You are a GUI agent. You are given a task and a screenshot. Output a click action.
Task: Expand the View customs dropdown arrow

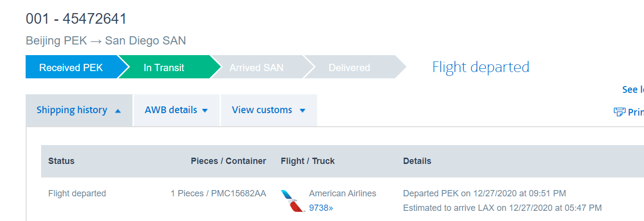[303, 111]
